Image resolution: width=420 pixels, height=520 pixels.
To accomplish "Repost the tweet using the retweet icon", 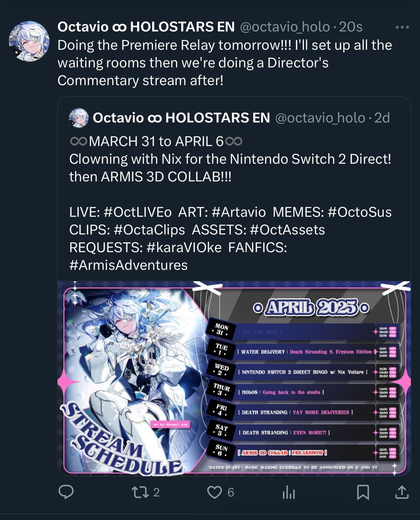I will (140, 492).
